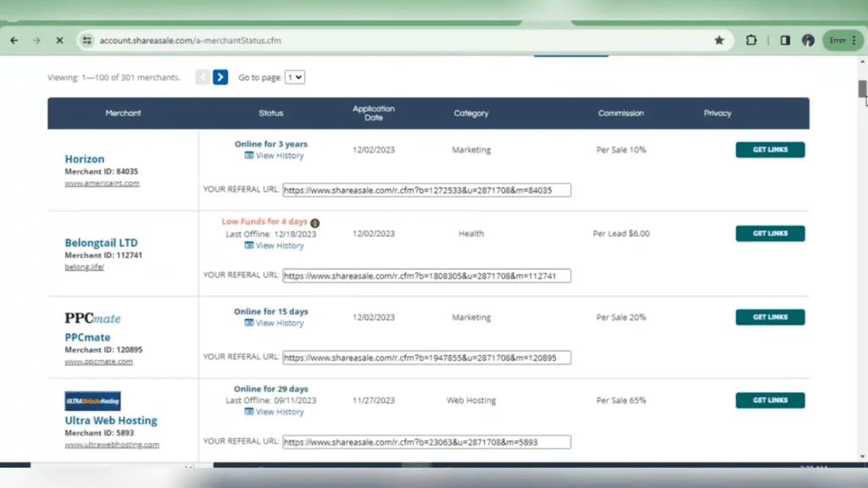Viewport: 868px width, 488px height.
Task: Open the Go to page dropdown
Action: click(294, 77)
